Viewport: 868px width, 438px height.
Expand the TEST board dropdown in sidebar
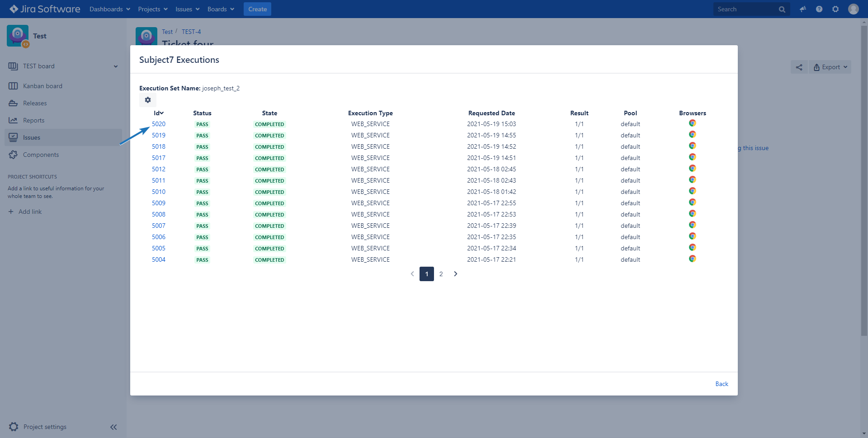(x=116, y=66)
